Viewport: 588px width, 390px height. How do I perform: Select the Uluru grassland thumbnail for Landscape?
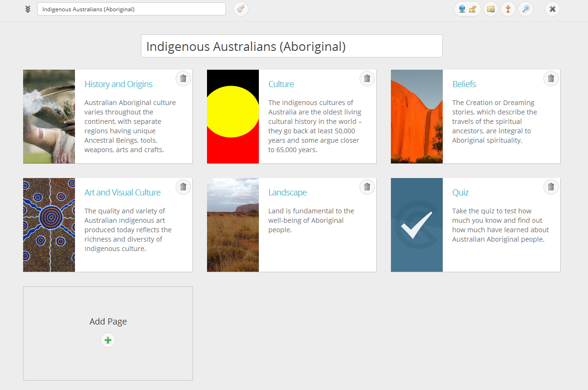coord(233,225)
